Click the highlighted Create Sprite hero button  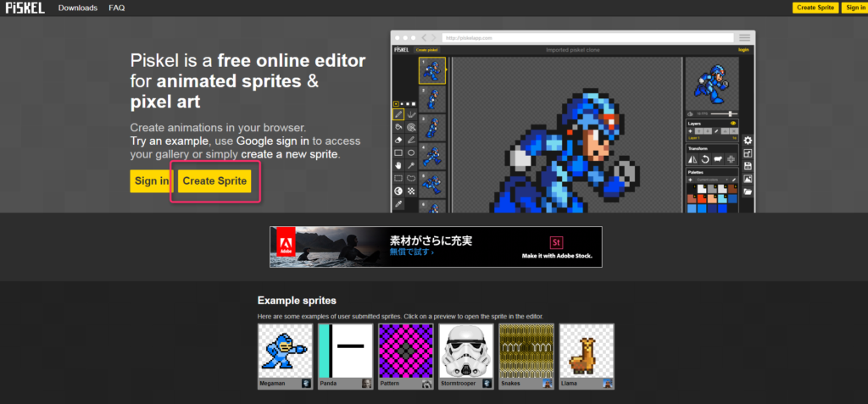tap(214, 181)
